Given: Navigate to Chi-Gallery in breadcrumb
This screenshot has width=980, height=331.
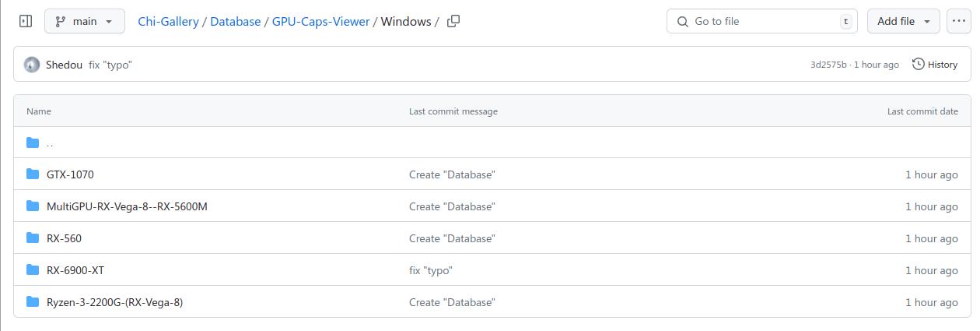Looking at the screenshot, I should 168,21.
